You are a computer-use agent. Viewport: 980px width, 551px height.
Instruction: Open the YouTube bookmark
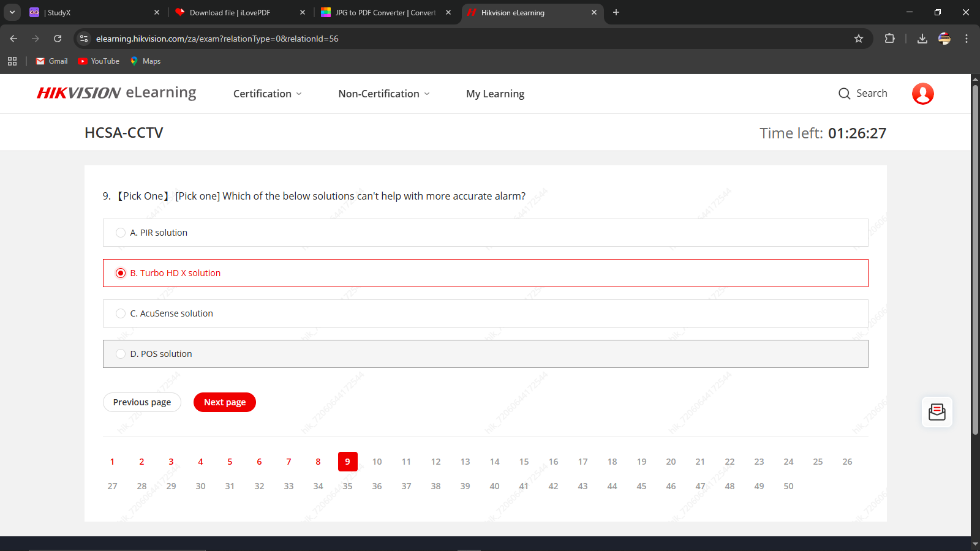pyautogui.click(x=99, y=61)
